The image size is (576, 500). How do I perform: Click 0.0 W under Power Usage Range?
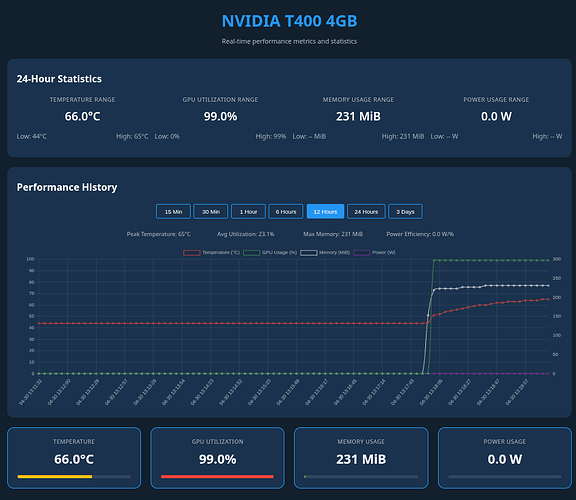click(496, 116)
